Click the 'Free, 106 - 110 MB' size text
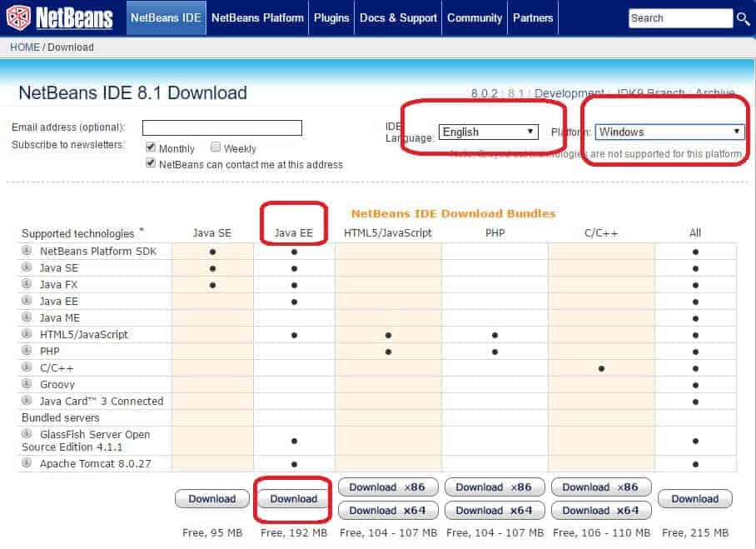 tap(601, 533)
